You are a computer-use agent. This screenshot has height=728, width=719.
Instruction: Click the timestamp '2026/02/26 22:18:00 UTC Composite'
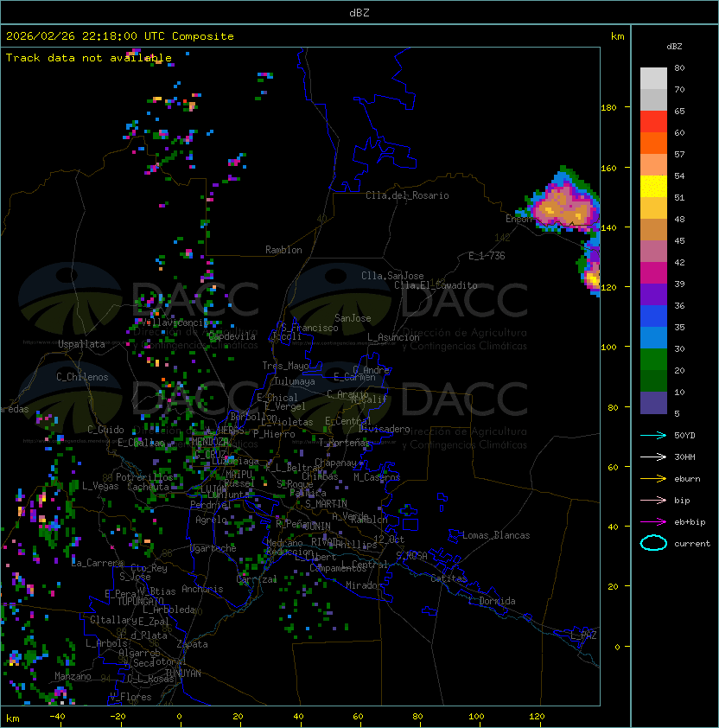coord(120,36)
